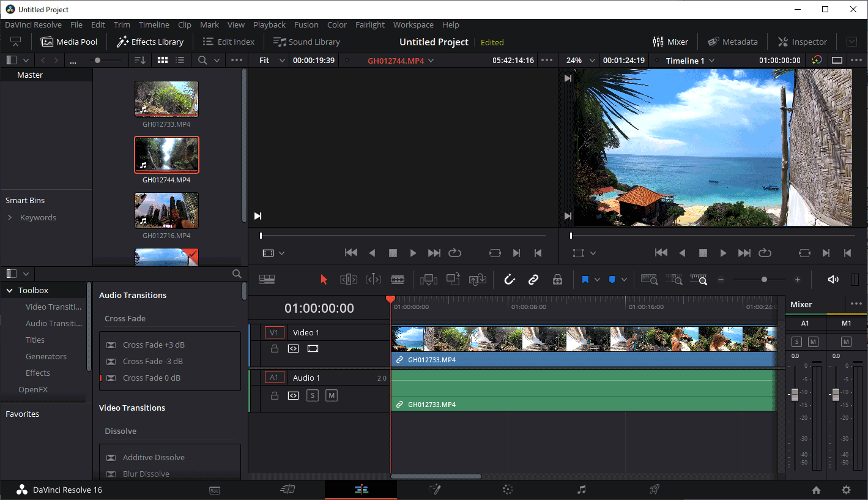Toggle the Effects Library button

150,42
